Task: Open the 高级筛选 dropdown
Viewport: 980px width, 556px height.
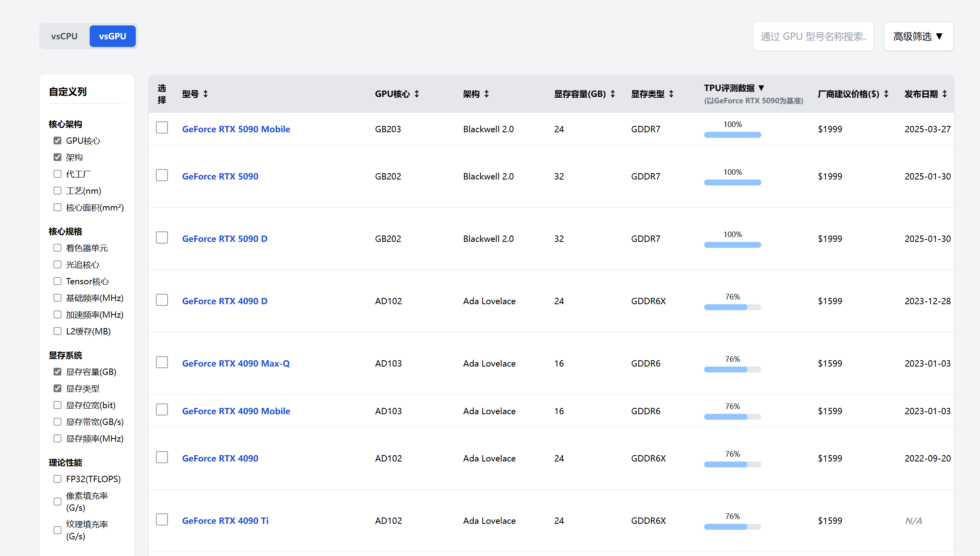Action: pos(918,36)
